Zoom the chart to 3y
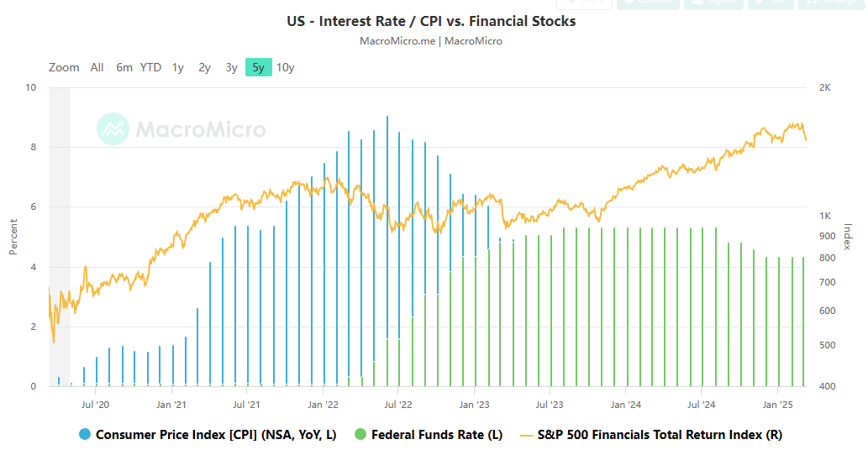 232,68
